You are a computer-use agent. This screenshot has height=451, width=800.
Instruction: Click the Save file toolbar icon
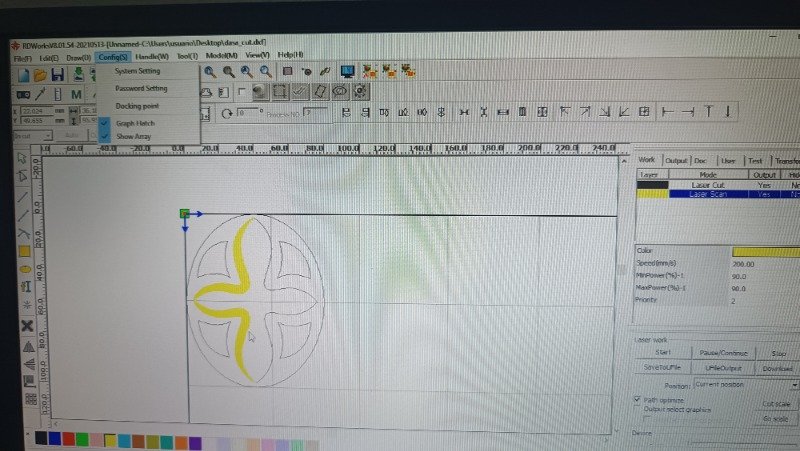57,74
